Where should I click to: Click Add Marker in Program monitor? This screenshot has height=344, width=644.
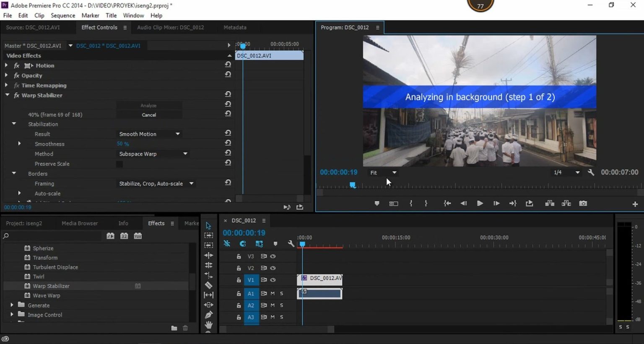(x=377, y=203)
